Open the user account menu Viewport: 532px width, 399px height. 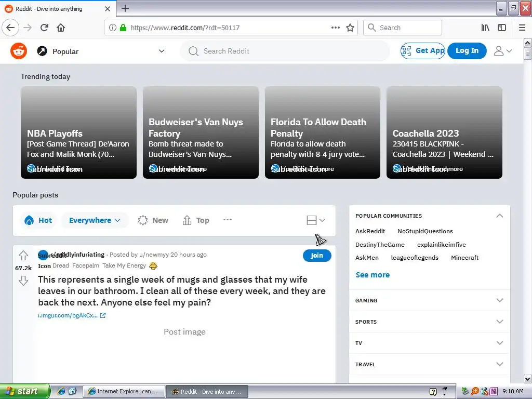(x=503, y=51)
